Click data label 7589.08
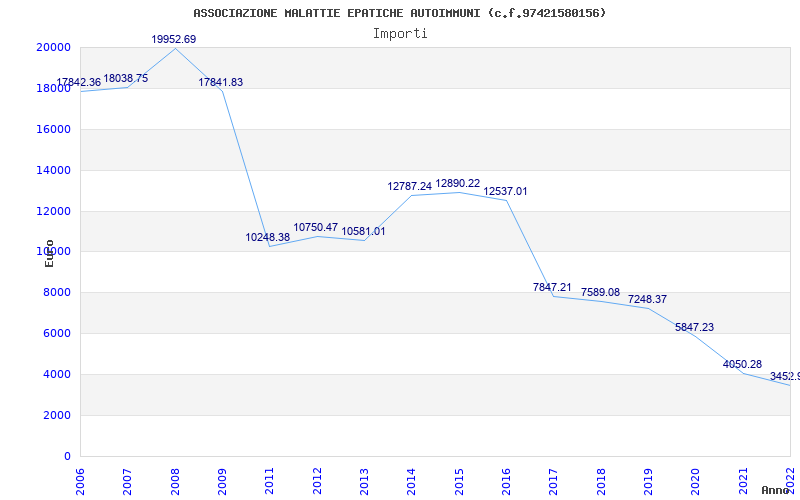 coord(600,292)
